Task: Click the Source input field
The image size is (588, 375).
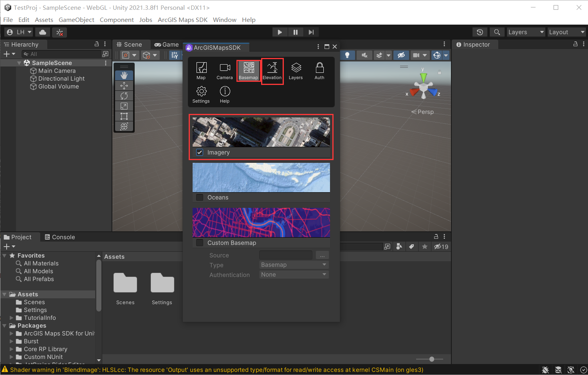Action: click(286, 255)
